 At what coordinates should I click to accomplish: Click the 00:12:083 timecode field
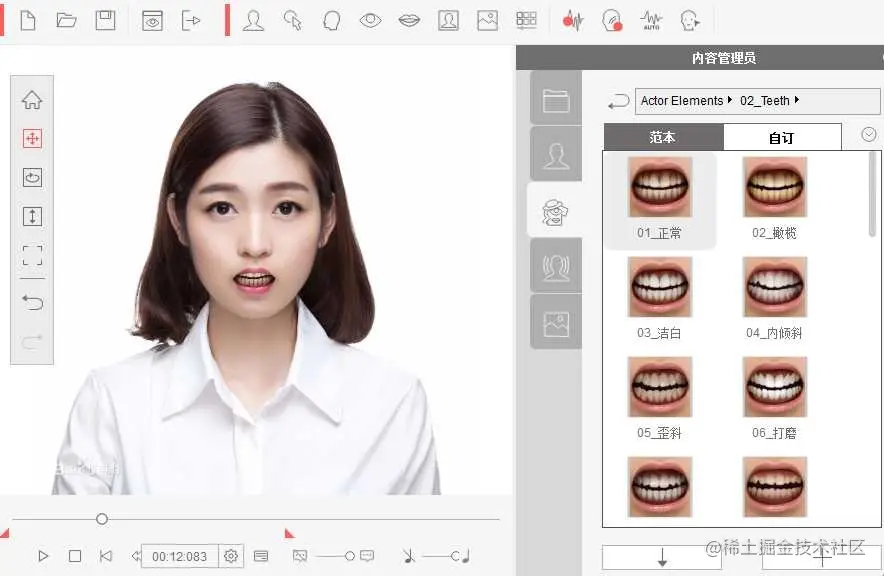(179, 557)
